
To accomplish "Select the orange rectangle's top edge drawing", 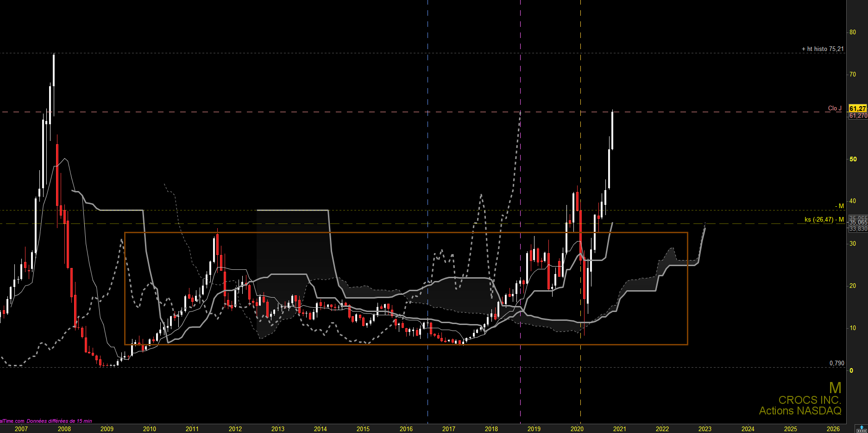I will click(x=406, y=232).
